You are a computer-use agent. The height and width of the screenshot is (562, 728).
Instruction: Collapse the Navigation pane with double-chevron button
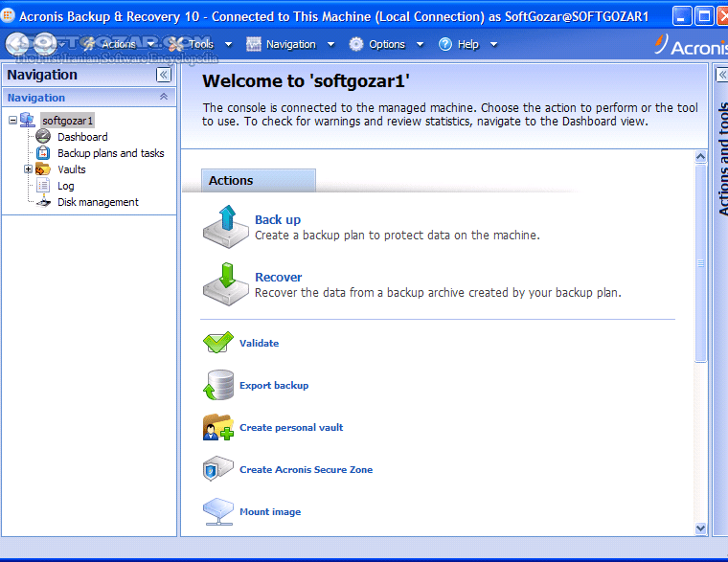pos(164,75)
